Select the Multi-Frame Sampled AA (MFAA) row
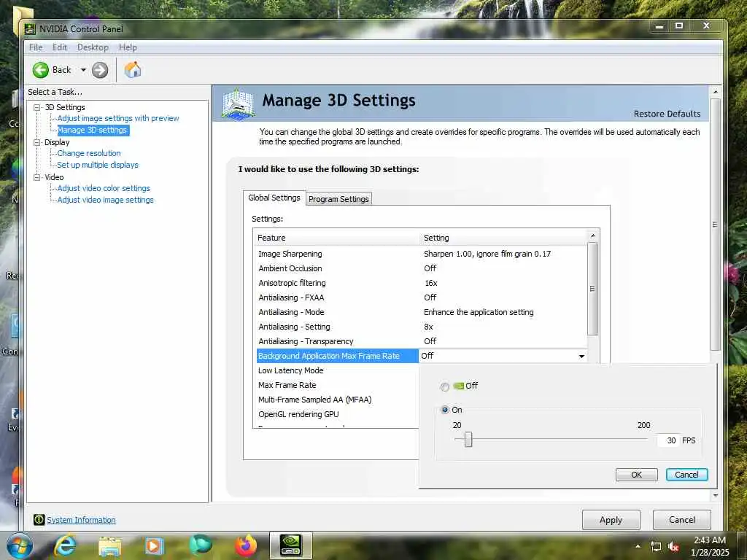 pos(337,400)
